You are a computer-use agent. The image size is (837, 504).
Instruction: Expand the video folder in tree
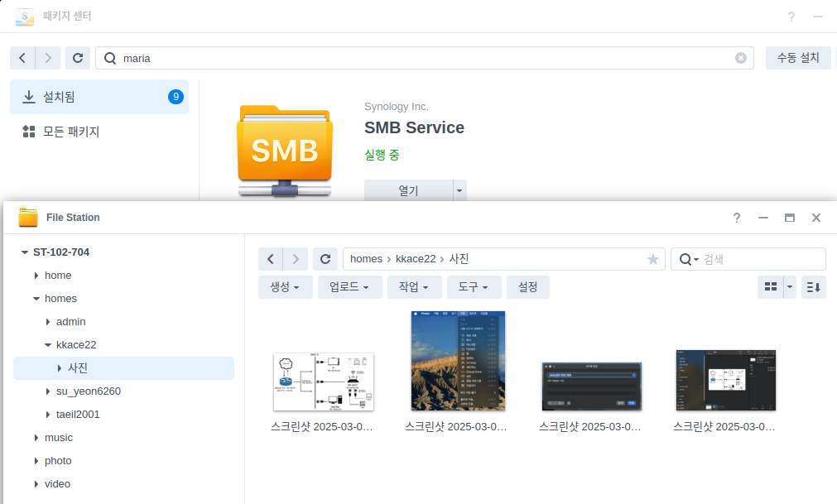tap(36, 484)
